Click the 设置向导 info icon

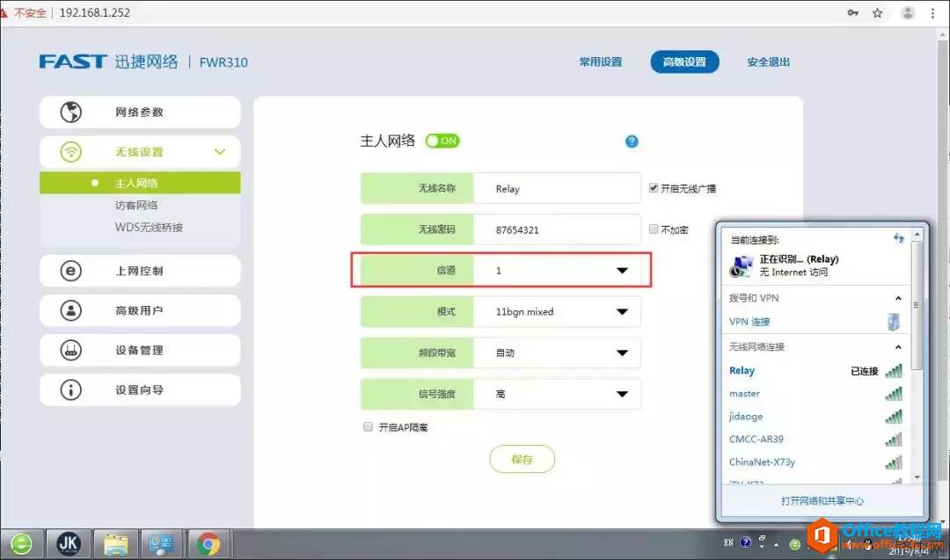[70, 389]
